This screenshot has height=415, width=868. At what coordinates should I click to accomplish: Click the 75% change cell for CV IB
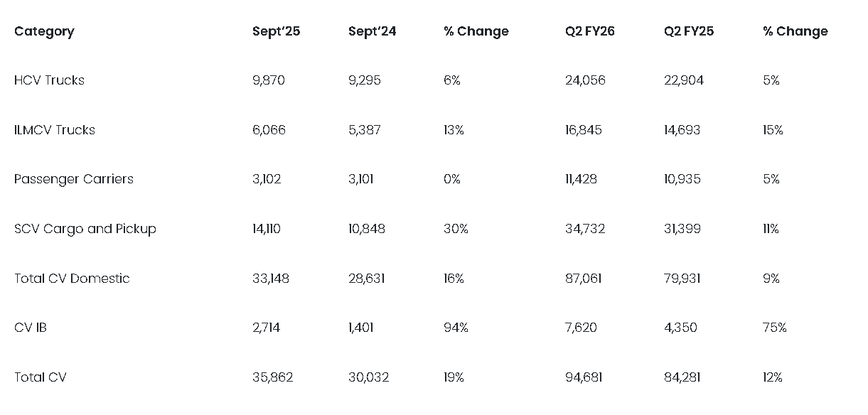[x=774, y=328]
